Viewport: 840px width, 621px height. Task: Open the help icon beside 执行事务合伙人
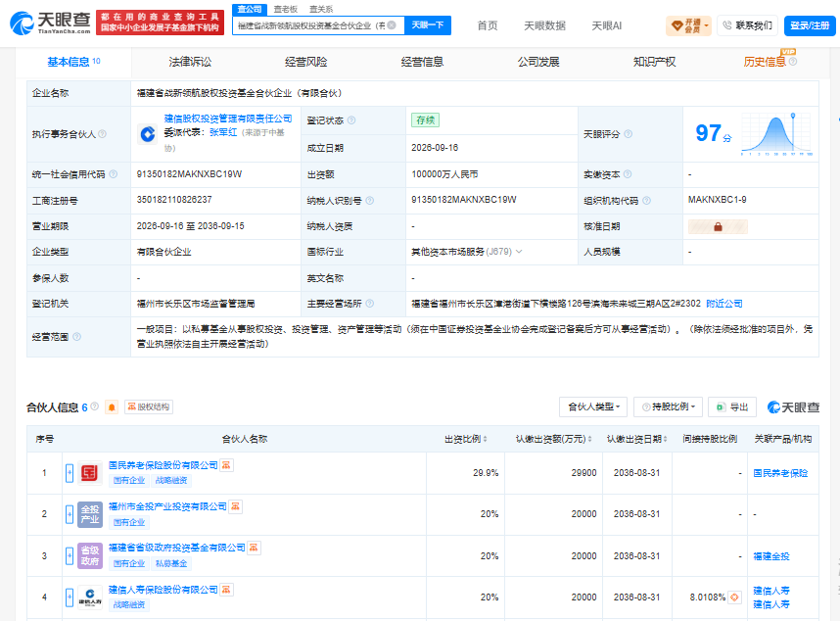click(x=103, y=134)
